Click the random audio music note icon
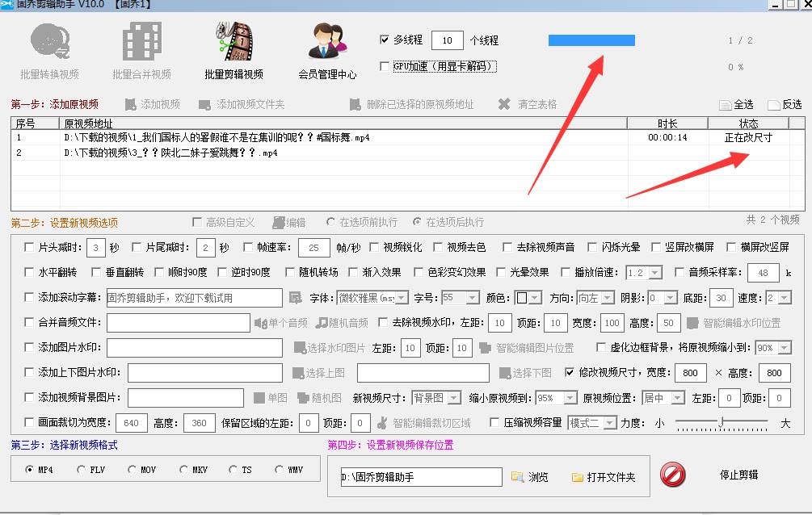The image size is (812, 515). click(322, 322)
